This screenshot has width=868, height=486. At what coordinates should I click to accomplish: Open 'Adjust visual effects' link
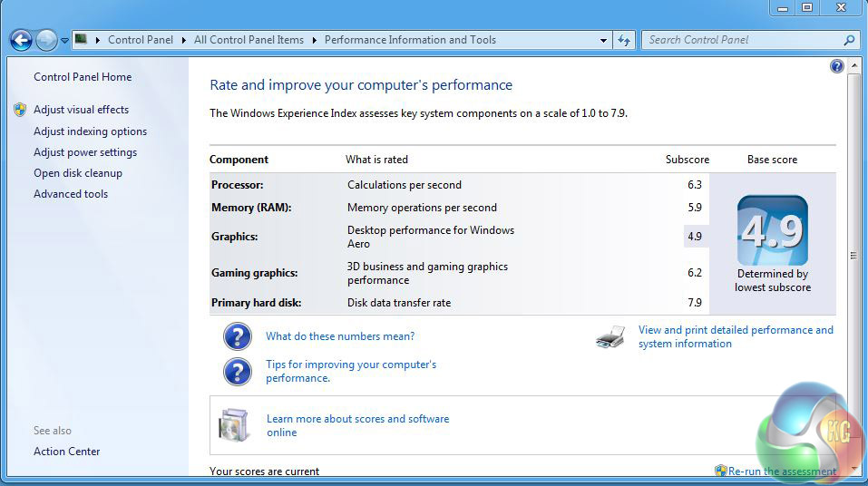pyautogui.click(x=81, y=110)
